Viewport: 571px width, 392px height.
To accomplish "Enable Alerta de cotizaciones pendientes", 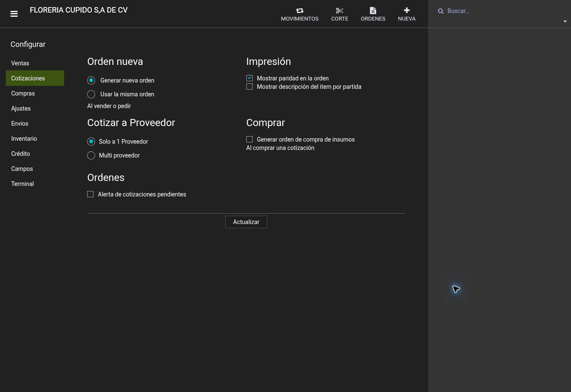I will tap(90, 194).
